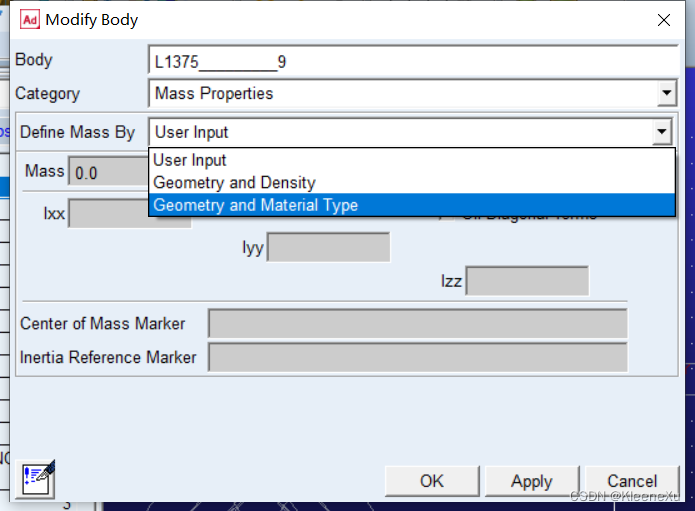The height and width of the screenshot is (511, 695).
Task: Choose Geometry and Density option
Action: tap(234, 183)
